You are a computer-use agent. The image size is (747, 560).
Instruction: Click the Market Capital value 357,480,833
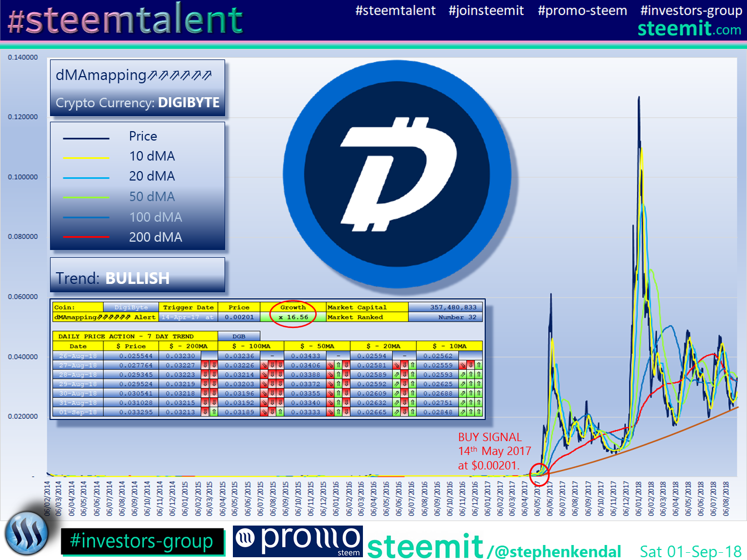[446, 307]
